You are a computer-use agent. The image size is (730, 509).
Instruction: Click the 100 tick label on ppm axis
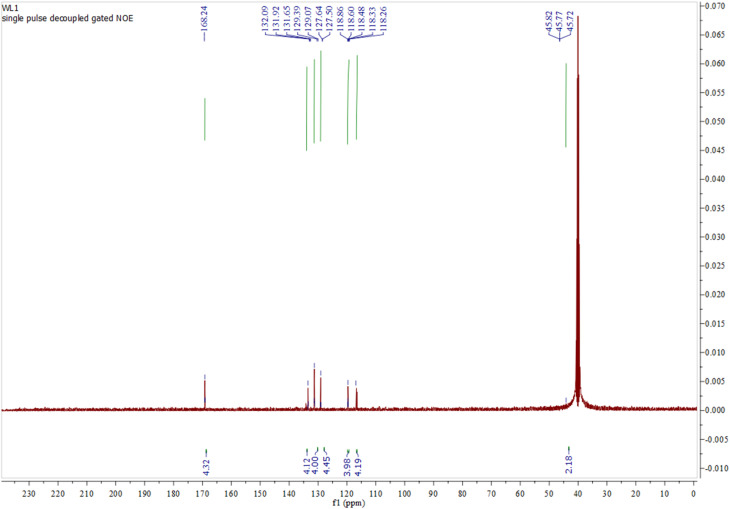pyautogui.click(x=405, y=494)
